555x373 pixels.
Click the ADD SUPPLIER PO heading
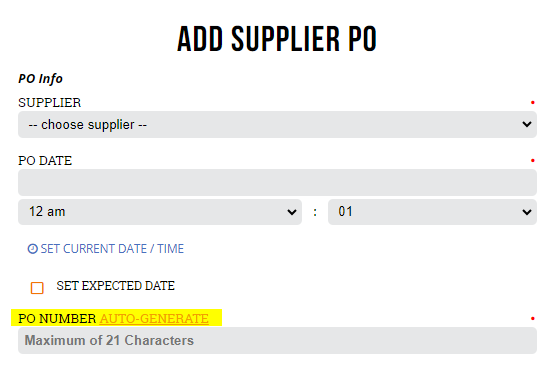(277, 39)
